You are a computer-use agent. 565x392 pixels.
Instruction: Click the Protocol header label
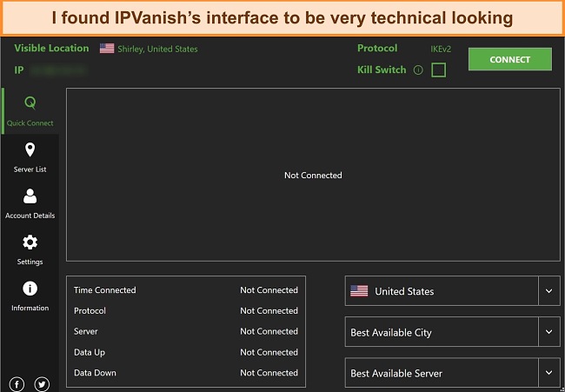click(x=377, y=49)
